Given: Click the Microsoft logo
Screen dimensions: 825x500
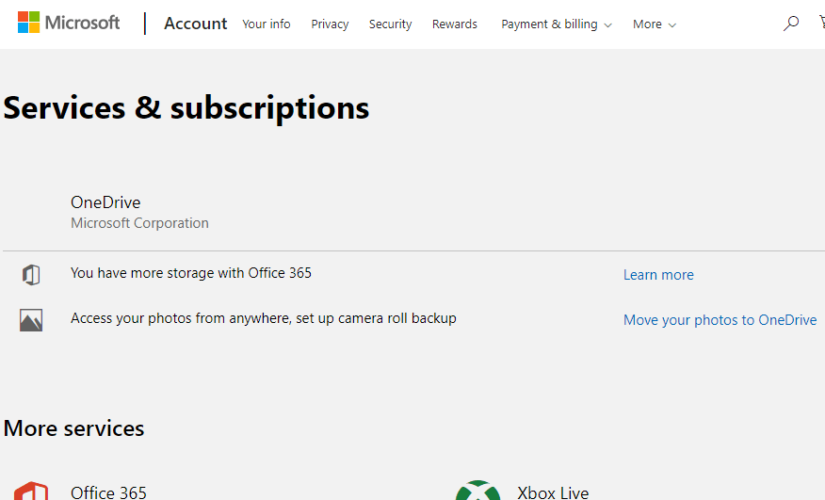Looking at the screenshot, I should [x=68, y=23].
